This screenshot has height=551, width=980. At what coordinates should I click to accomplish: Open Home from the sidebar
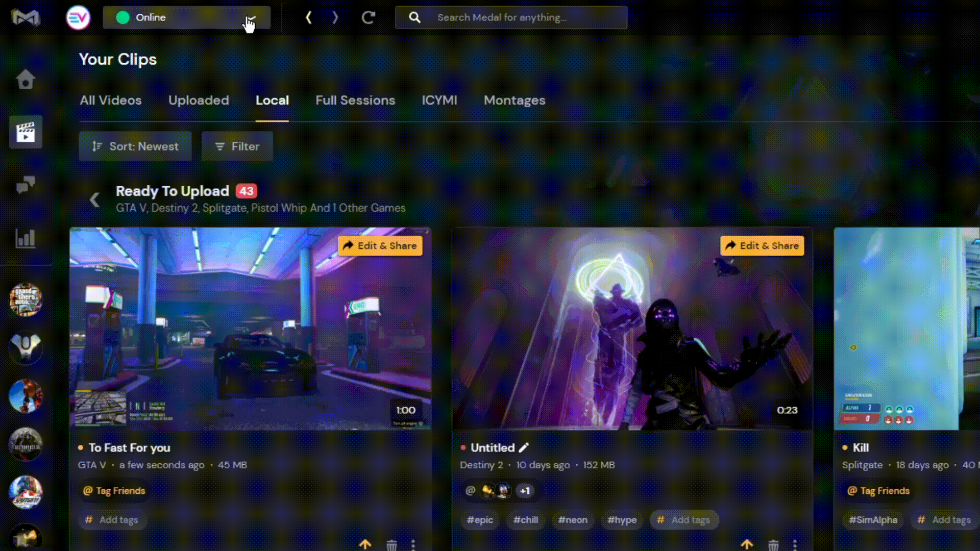tap(26, 79)
